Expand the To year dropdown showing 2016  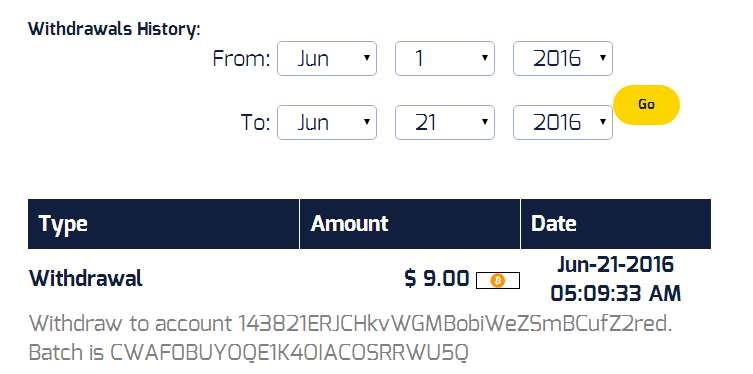[x=563, y=122]
